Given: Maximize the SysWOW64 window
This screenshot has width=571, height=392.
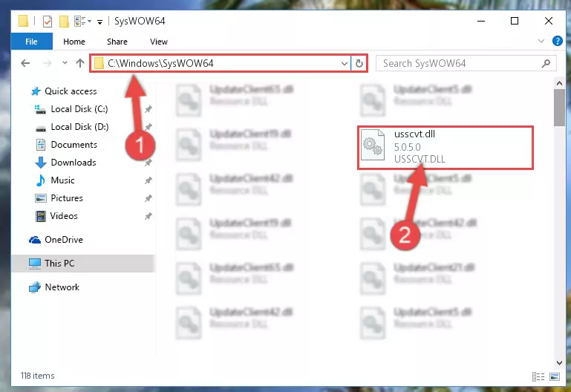Looking at the screenshot, I should click(x=515, y=21).
